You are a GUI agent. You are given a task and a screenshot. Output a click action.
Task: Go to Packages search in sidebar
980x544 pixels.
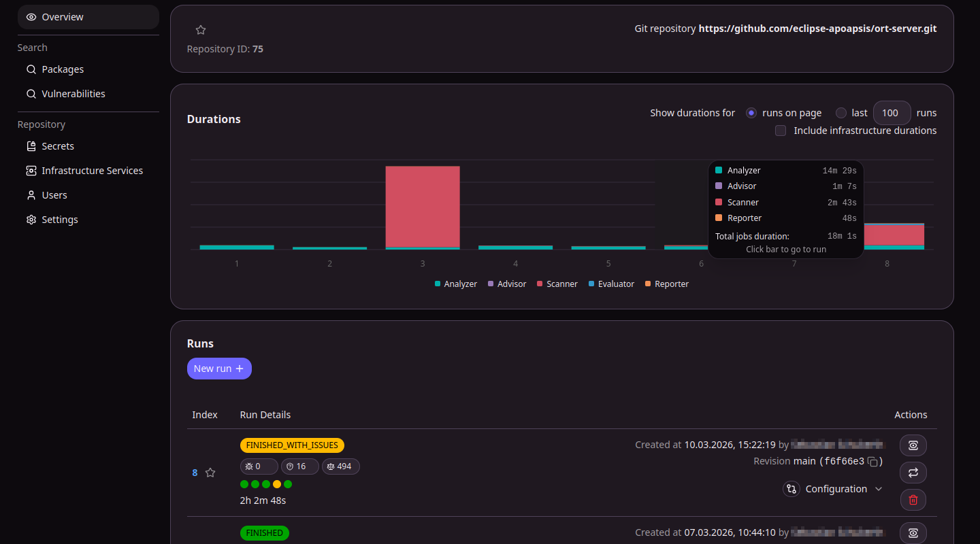(x=88, y=69)
